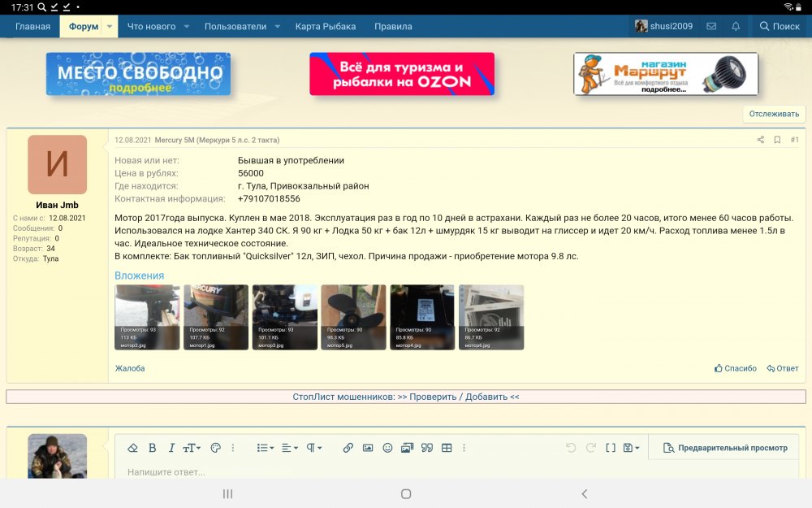Click the insert table icon

tap(447, 448)
